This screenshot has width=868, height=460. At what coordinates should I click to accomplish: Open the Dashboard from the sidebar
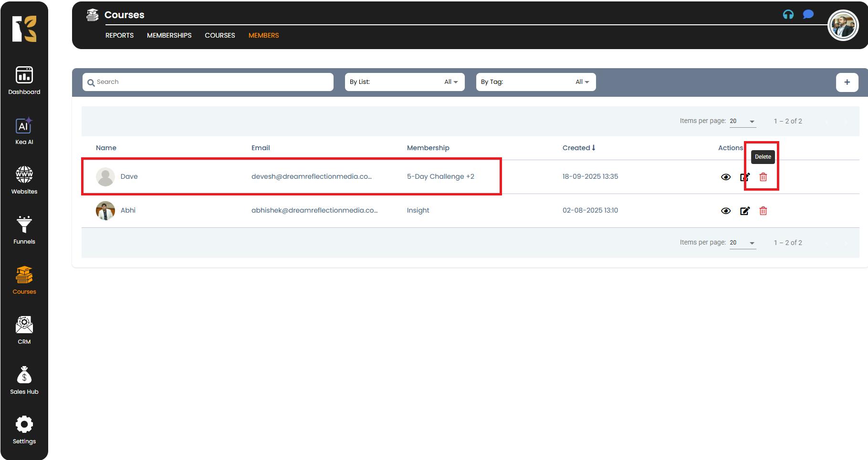[x=24, y=81]
